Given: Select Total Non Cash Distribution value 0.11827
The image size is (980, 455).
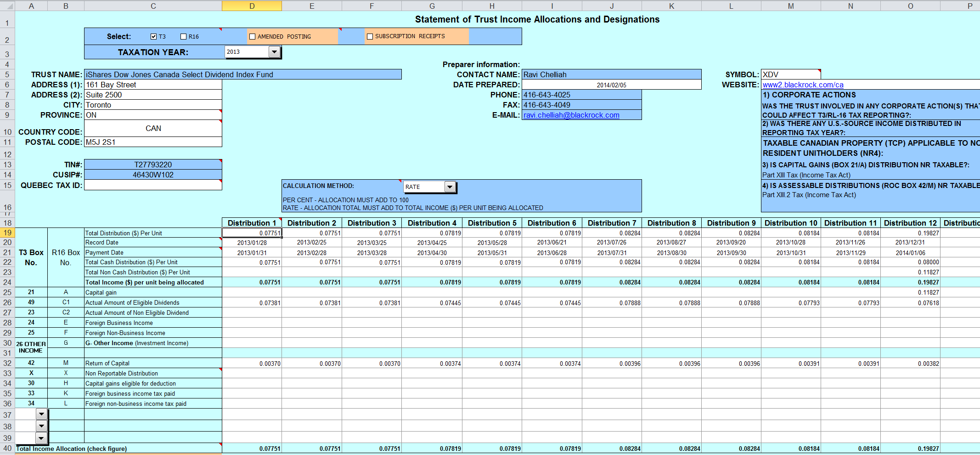Looking at the screenshot, I should click(x=910, y=273).
